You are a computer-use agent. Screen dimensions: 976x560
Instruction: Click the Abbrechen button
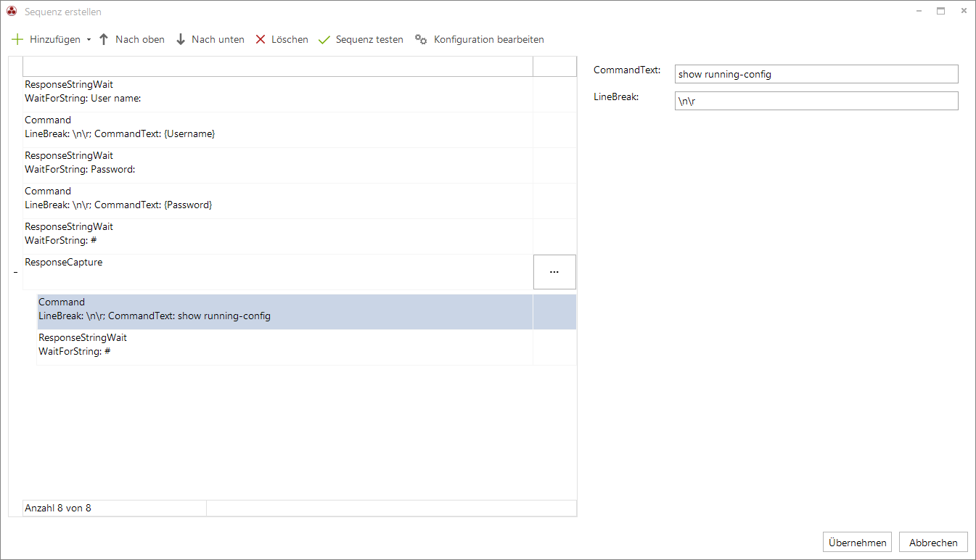933,543
